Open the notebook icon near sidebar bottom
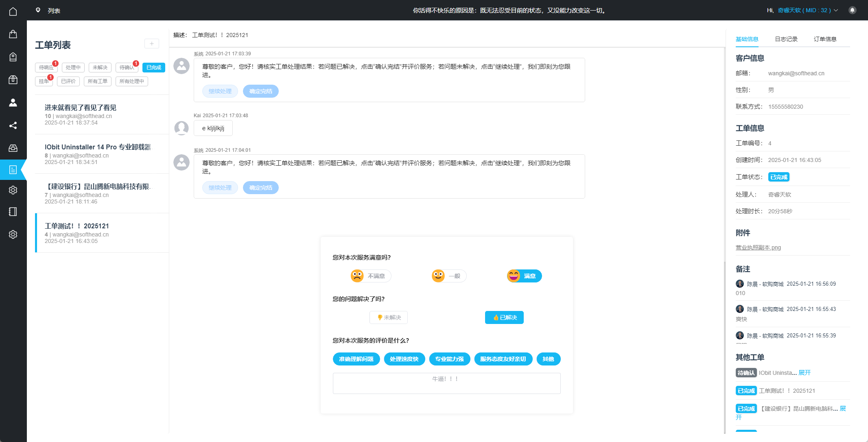Screen dimensions: 868x442 tap(13, 212)
